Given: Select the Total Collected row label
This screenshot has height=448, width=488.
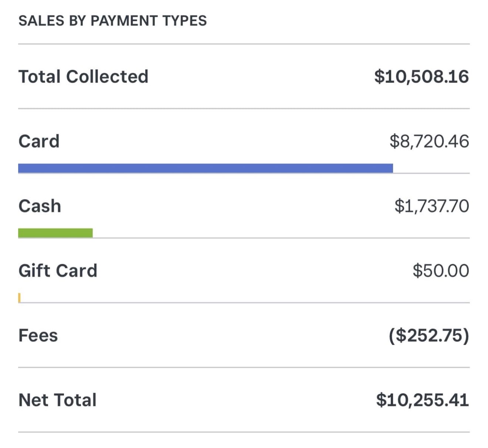Looking at the screenshot, I should 83,76.
